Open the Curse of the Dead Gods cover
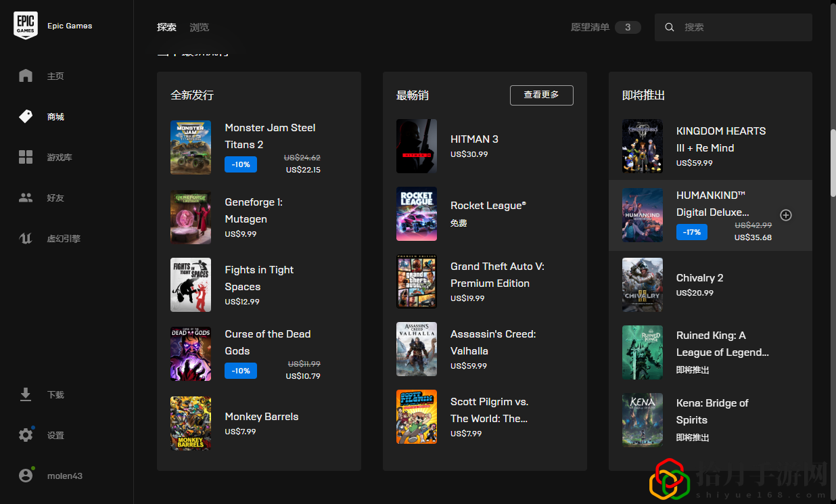The image size is (836, 504). pyautogui.click(x=191, y=354)
